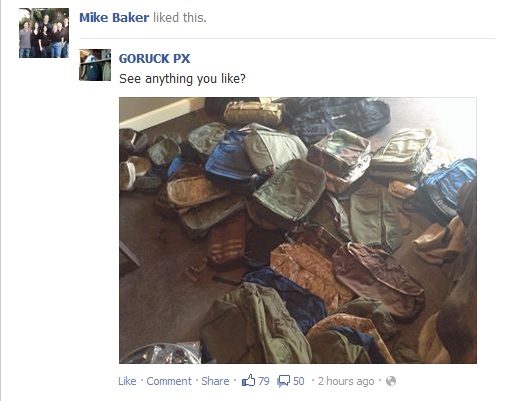The image size is (517, 401).
Task: Like the GORUCK PX post
Action: tap(127, 381)
